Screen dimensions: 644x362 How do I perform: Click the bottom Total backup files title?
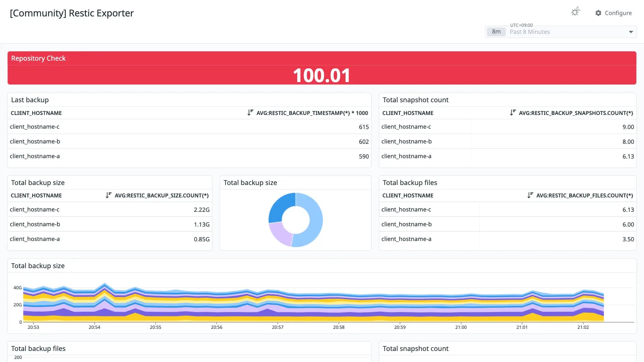(x=38, y=349)
